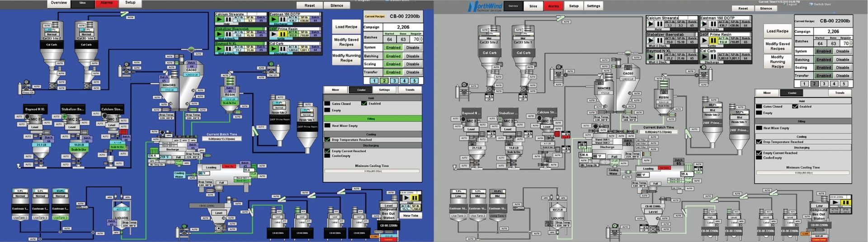Click Minimum Cooling Time bar, blue screen
The height and width of the screenshot is (242, 868).
[x=372, y=171]
